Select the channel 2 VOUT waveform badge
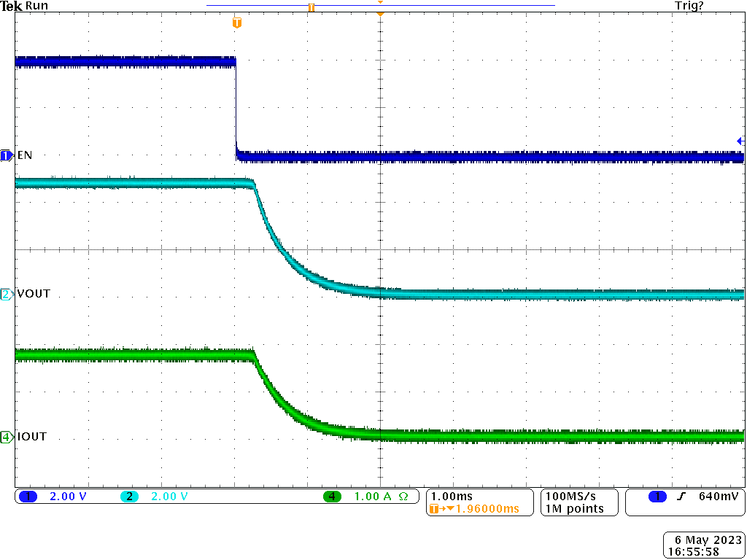The image size is (747, 560). [x=6, y=294]
